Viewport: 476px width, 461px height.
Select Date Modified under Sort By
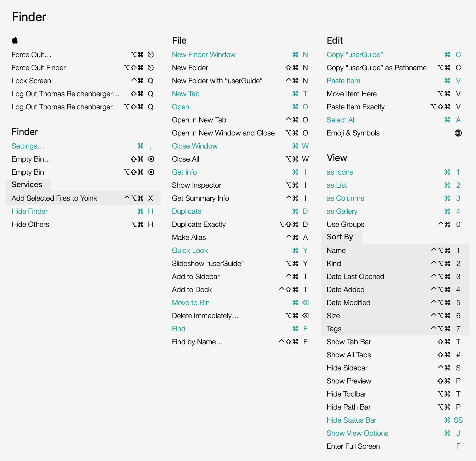pyautogui.click(x=348, y=303)
